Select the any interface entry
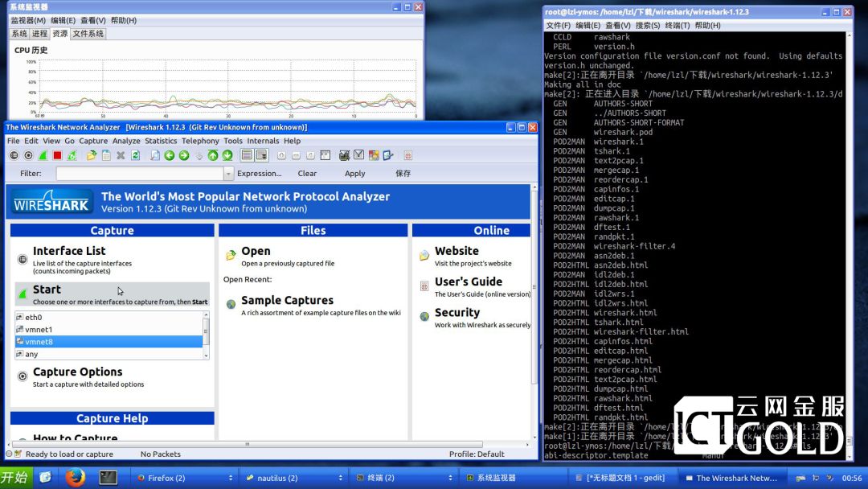Image resolution: width=868 pixels, height=489 pixels. (108, 354)
